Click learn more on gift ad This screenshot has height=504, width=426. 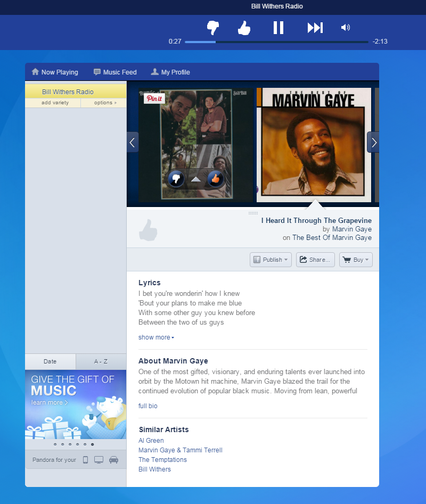click(x=50, y=402)
